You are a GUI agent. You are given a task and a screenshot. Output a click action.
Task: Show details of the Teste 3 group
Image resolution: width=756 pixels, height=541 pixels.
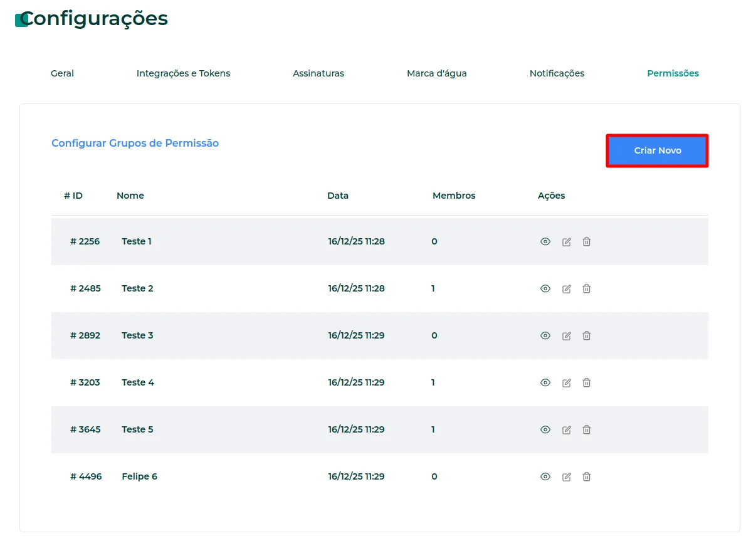[545, 335]
